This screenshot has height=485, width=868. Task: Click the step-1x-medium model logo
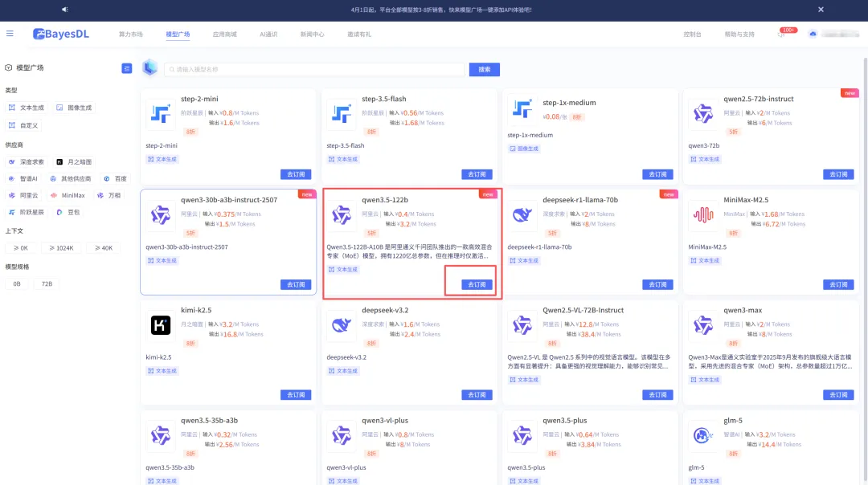(522, 109)
